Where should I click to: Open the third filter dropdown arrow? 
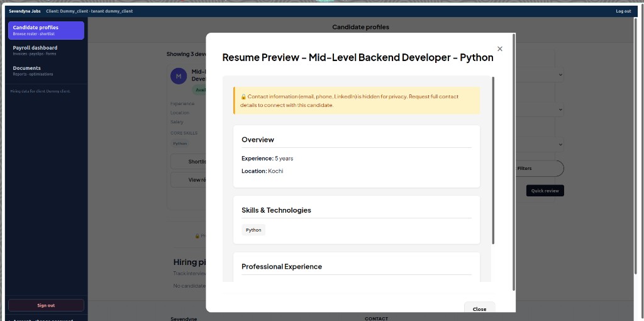coord(560,145)
